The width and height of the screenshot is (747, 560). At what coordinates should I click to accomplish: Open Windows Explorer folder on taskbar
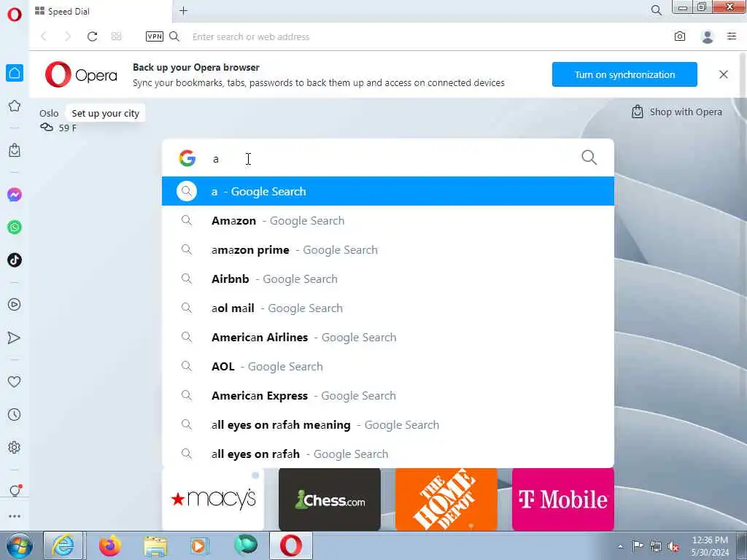click(155, 545)
